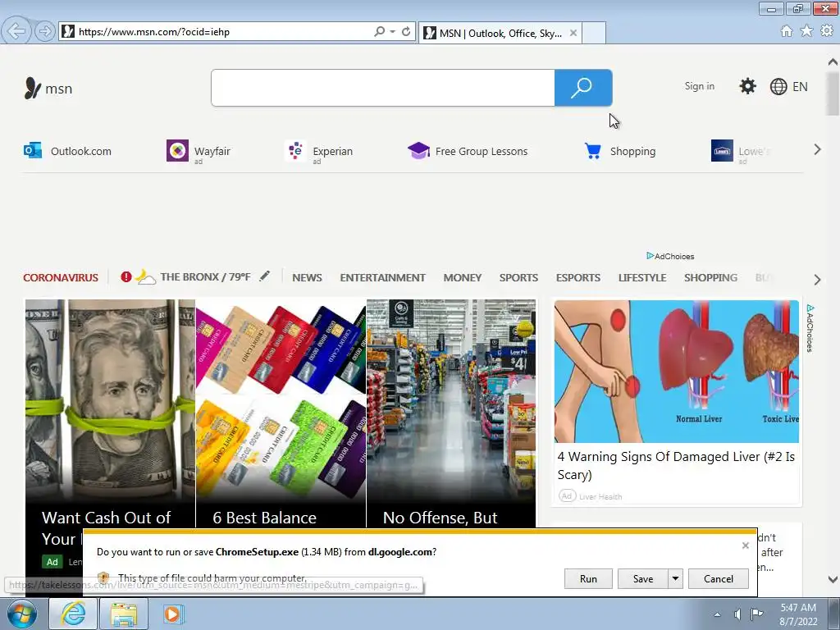This screenshot has width=840, height=630.
Task: Click in the MSN search box
Action: (382, 88)
